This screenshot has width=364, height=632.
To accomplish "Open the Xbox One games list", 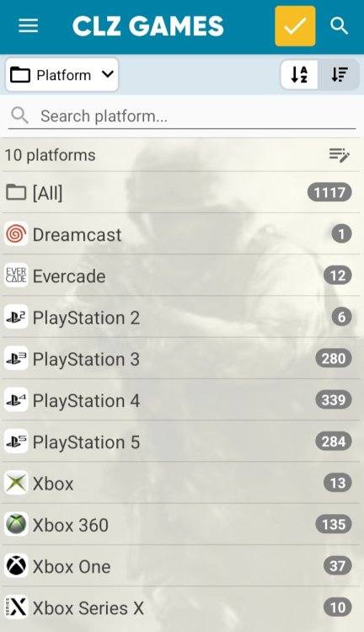I will coord(181,566).
